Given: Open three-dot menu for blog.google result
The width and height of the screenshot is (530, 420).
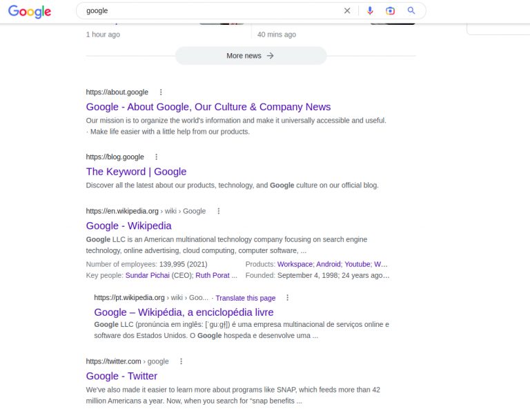Looking at the screenshot, I should 157,157.
